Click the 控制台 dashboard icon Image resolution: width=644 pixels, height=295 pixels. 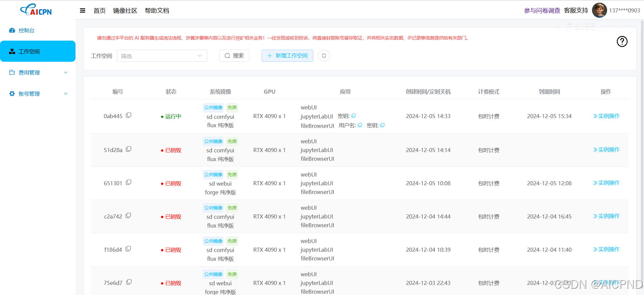(x=12, y=30)
